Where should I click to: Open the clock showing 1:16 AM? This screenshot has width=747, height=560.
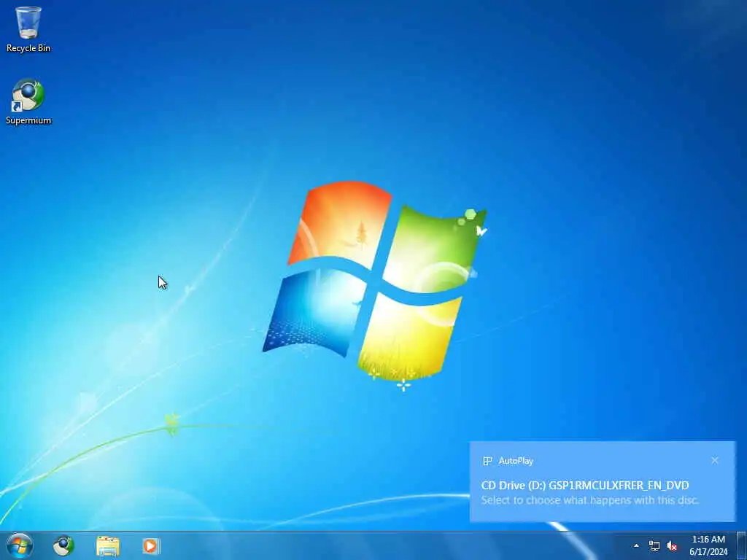(708, 545)
